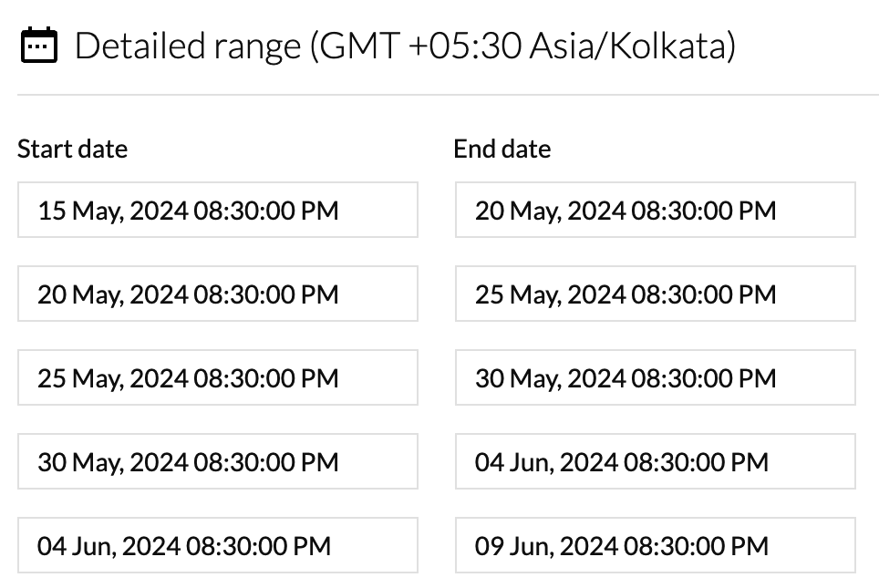The width and height of the screenshot is (879, 588).
Task: Edit the 25 May end date input
Action: 655,294
